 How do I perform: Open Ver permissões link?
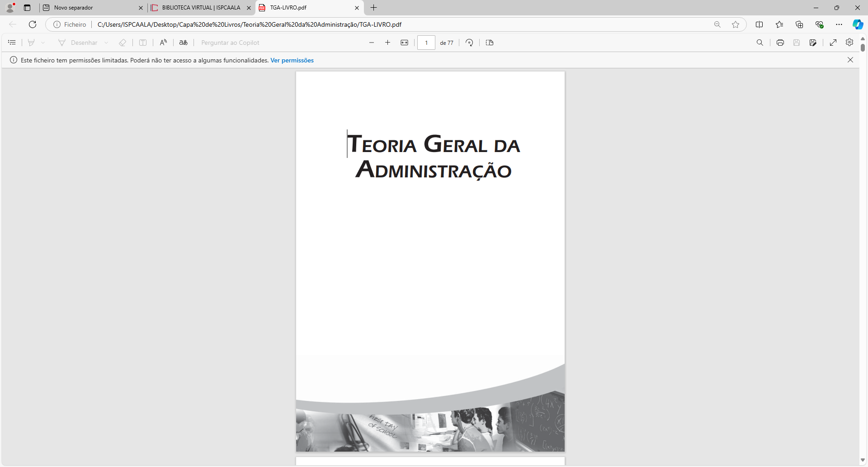pyautogui.click(x=292, y=60)
